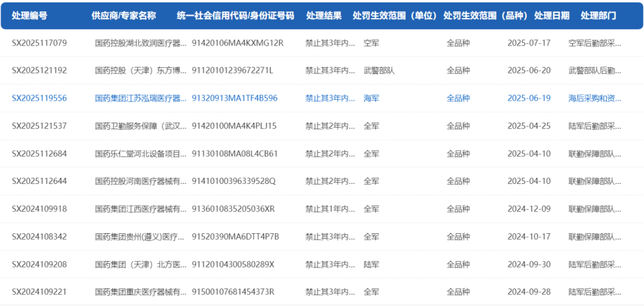Open the 海后采购和资 department link

pos(595,98)
